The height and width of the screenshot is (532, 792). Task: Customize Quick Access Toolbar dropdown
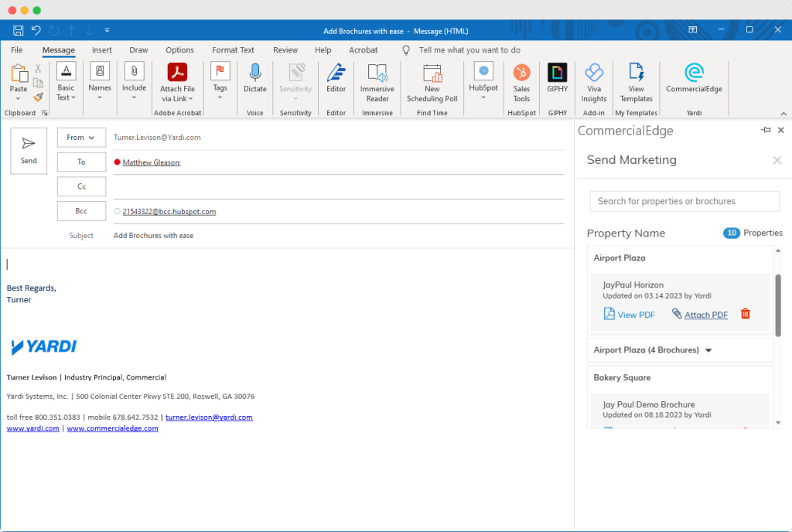(x=107, y=30)
